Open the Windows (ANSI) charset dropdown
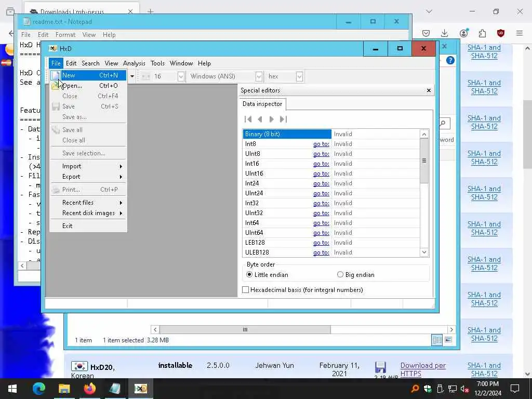The image size is (532, 399). click(x=259, y=76)
